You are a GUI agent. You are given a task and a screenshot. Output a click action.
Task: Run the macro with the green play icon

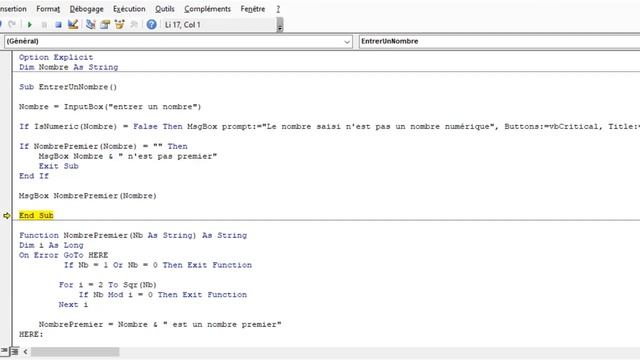click(29, 25)
